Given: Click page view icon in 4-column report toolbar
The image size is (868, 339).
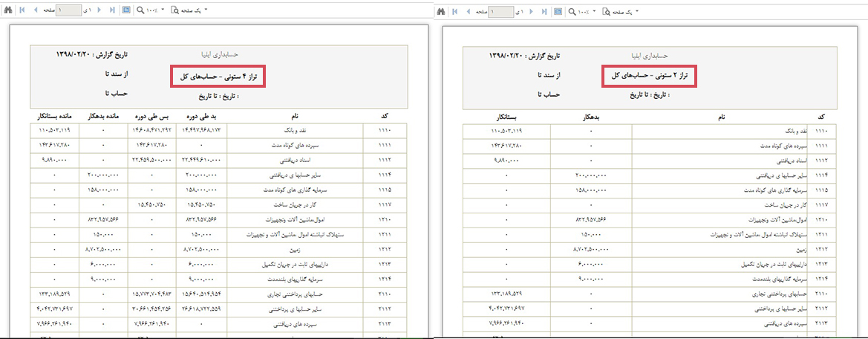Looking at the screenshot, I should coord(175,10).
